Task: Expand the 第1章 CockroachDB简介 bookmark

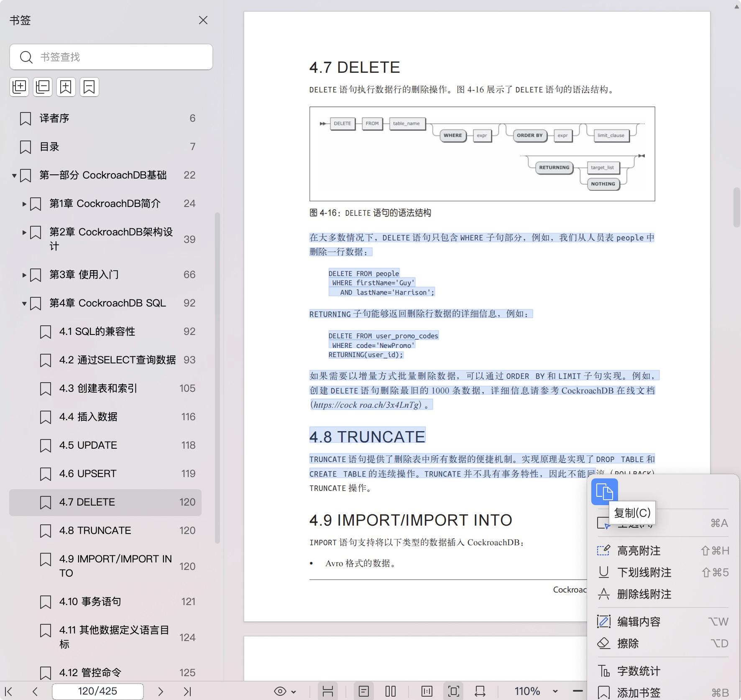Action: click(24, 203)
